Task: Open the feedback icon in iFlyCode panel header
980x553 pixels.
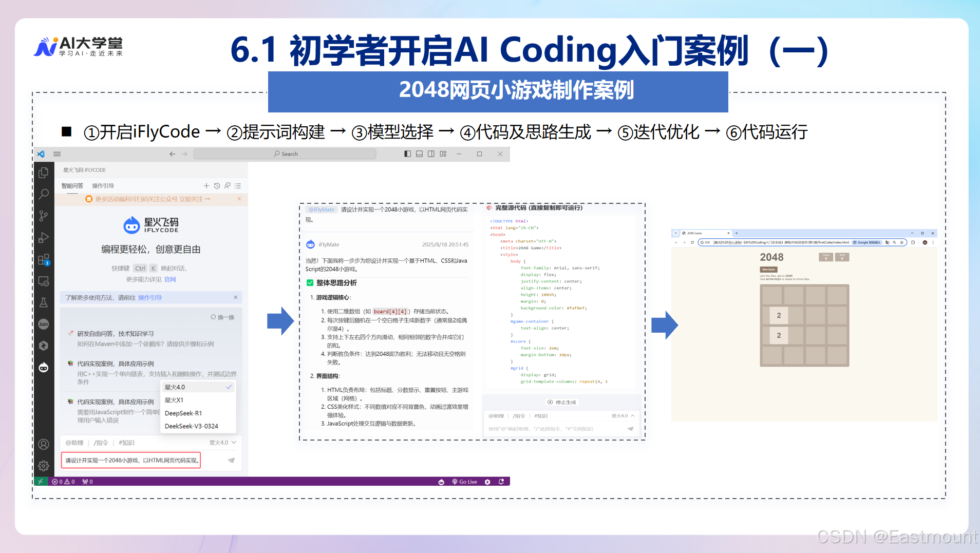Action: [227, 186]
